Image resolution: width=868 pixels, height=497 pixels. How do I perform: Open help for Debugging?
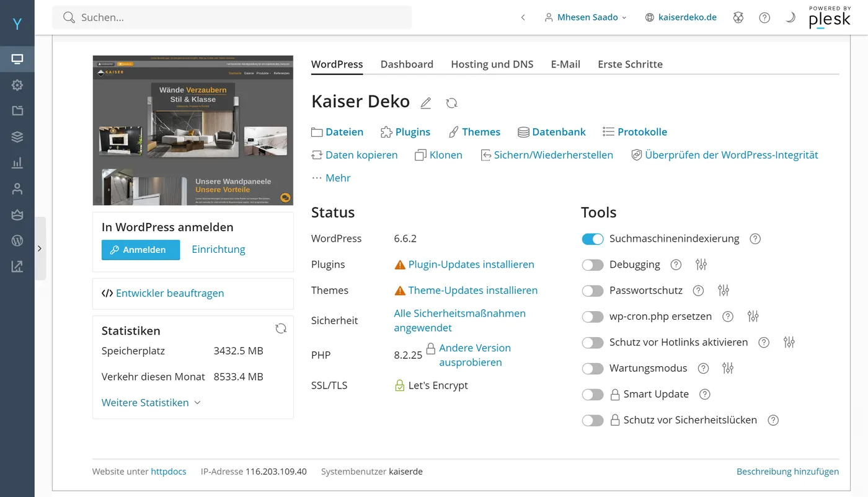pos(676,265)
